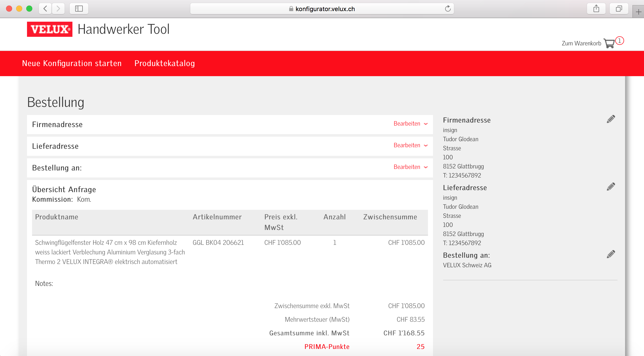Click the VELUX logo
The image size is (644, 356).
[x=50, y=29]
